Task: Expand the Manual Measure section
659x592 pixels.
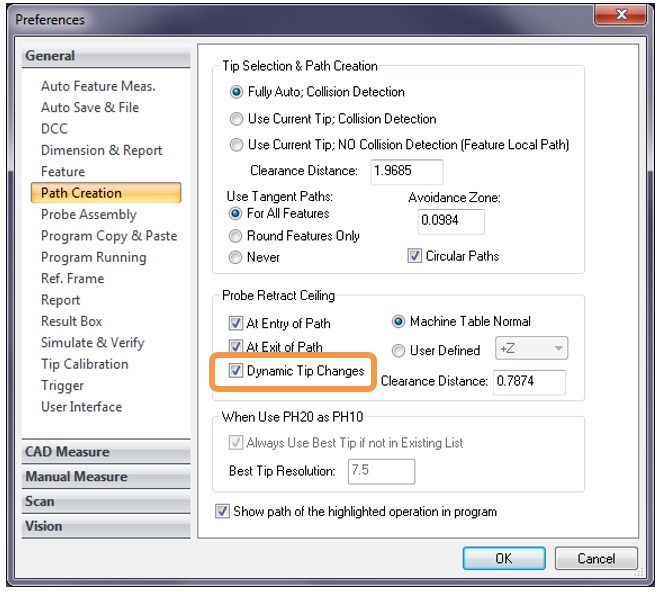Action: 106,476
